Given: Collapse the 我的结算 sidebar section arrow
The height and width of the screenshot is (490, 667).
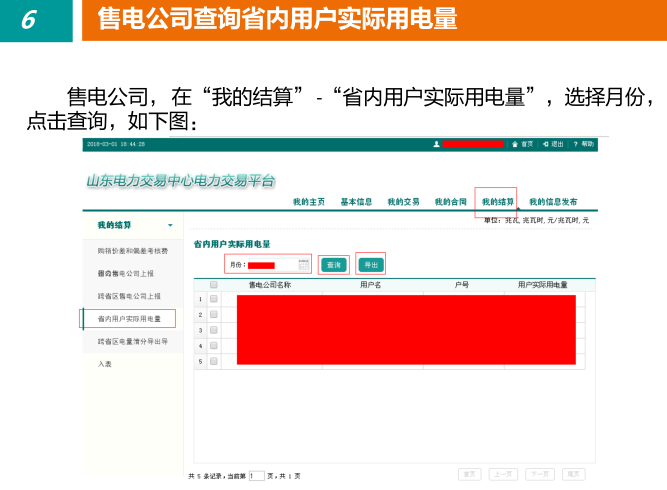Looking at the screenshot, I should 170,225.
